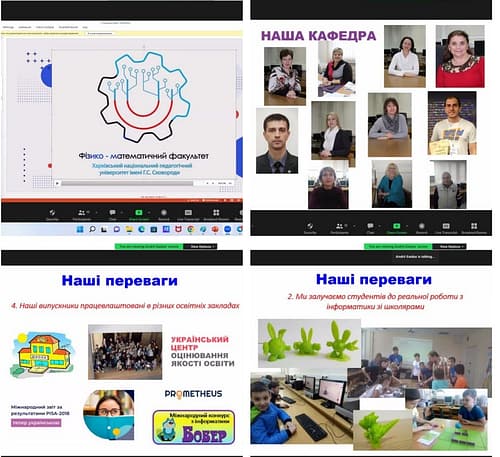The width and height of the screenshot is (500, 457).
Task: Click the Фізико-математичний факультет title text
Action: 143,156
